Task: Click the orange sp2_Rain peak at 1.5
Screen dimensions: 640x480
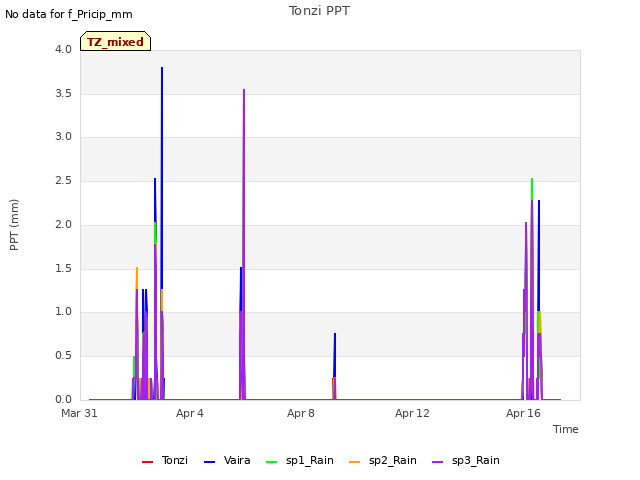Action: coord(137,278)
